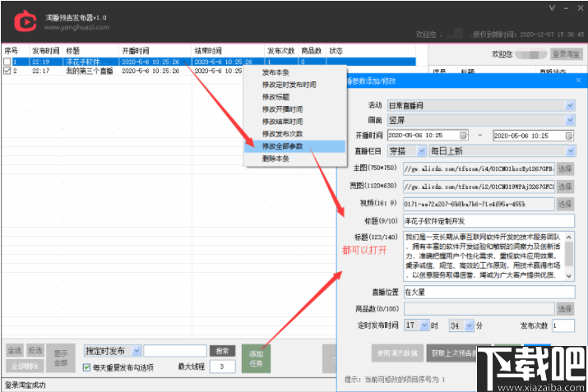Click the 发布时间 column header
The image size is (588, 392).
point(46,51)
